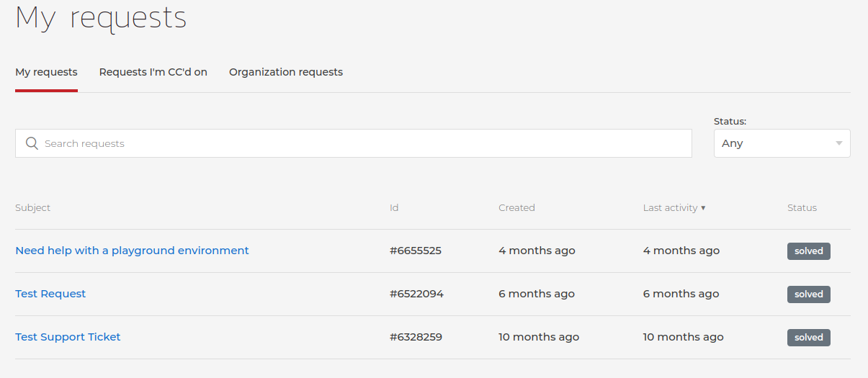Click solved badge for request #6328259
Viewport: 868px width, 378px height.
coord(808,337)
